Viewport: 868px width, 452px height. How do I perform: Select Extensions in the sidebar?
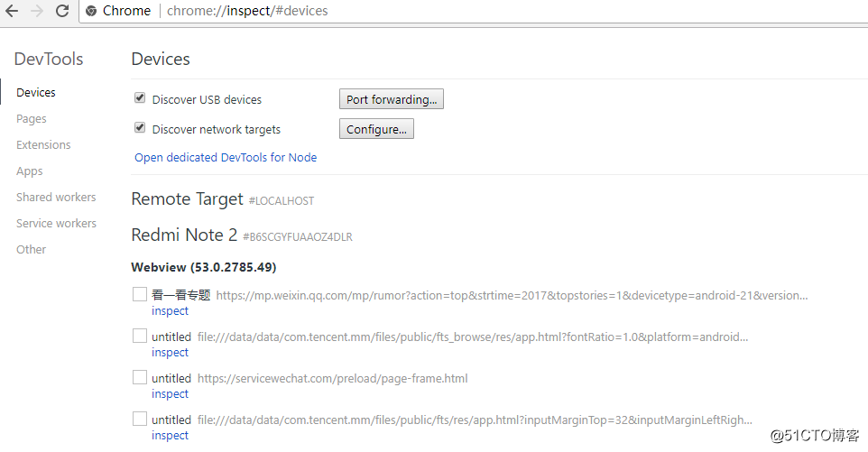coord(43,145)
